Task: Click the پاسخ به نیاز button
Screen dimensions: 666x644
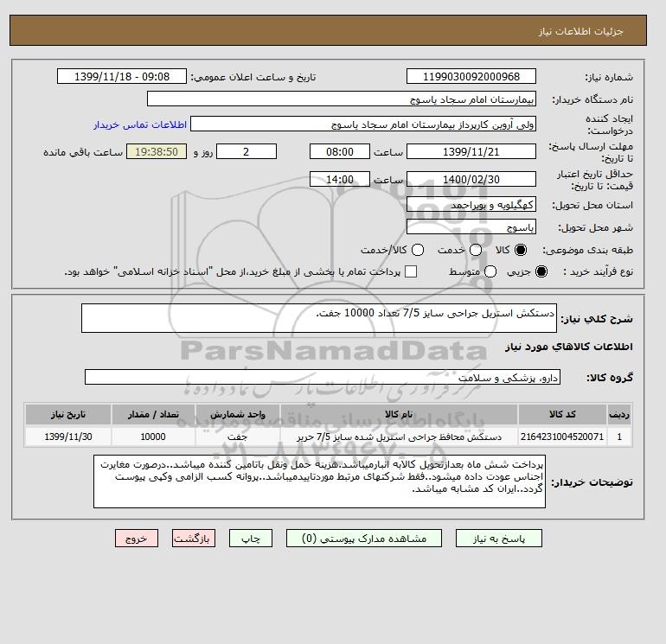Action: click(x=499, y=539)
